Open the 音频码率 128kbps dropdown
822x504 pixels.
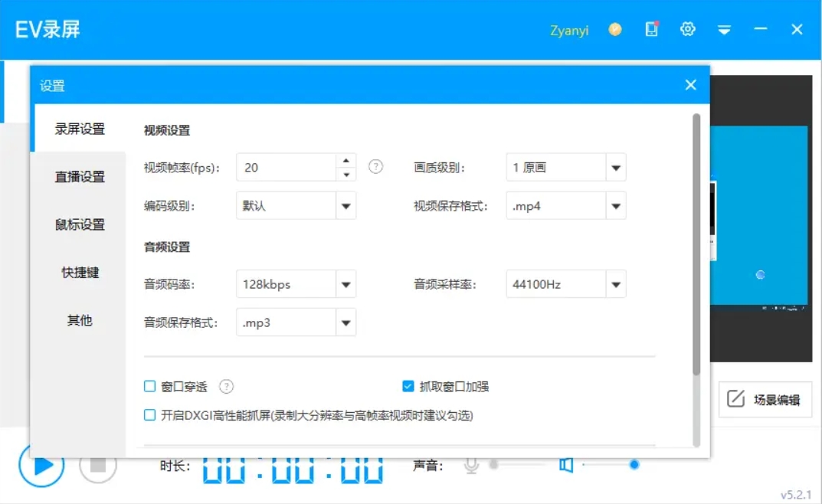coord(296,284)
